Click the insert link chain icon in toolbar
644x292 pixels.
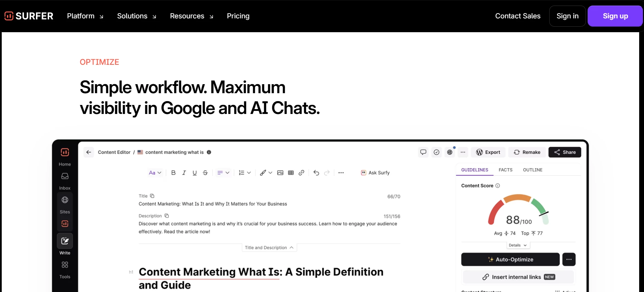pyautogui.click(x=301, y=172)
